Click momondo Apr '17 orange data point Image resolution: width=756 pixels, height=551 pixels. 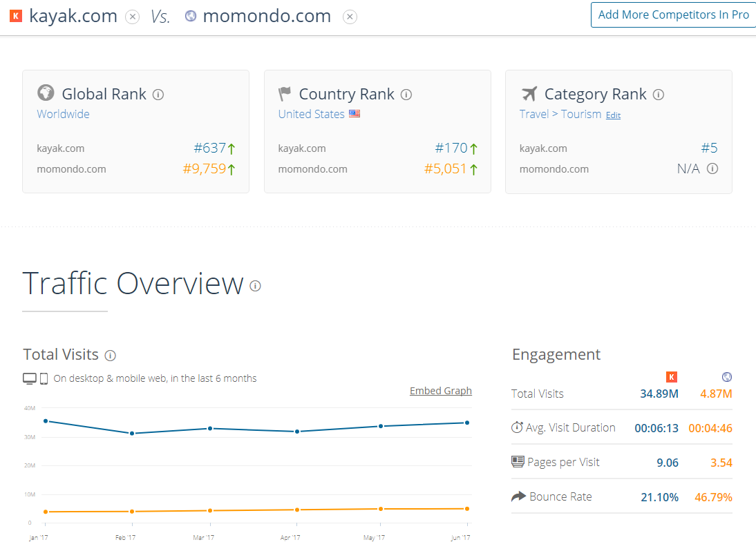(x=297, y=510)
